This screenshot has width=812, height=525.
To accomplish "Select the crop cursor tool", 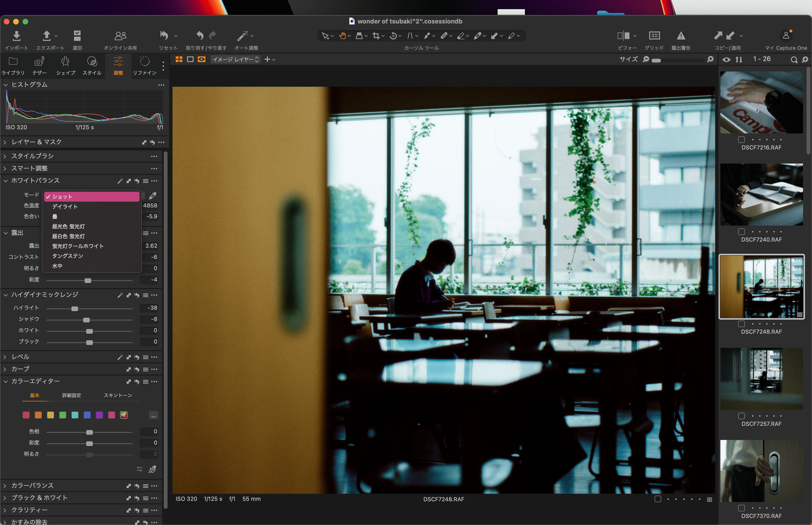I will [376, 36].
